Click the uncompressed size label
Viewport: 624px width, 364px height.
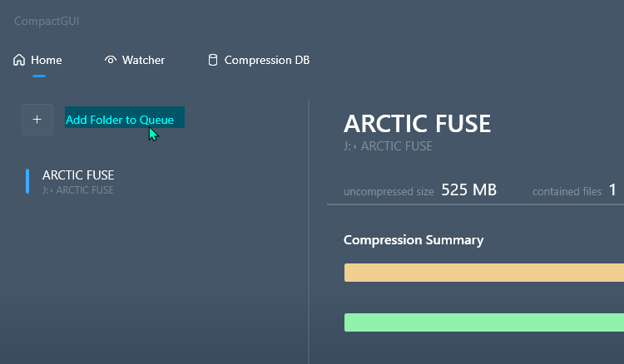coord(389,192)
